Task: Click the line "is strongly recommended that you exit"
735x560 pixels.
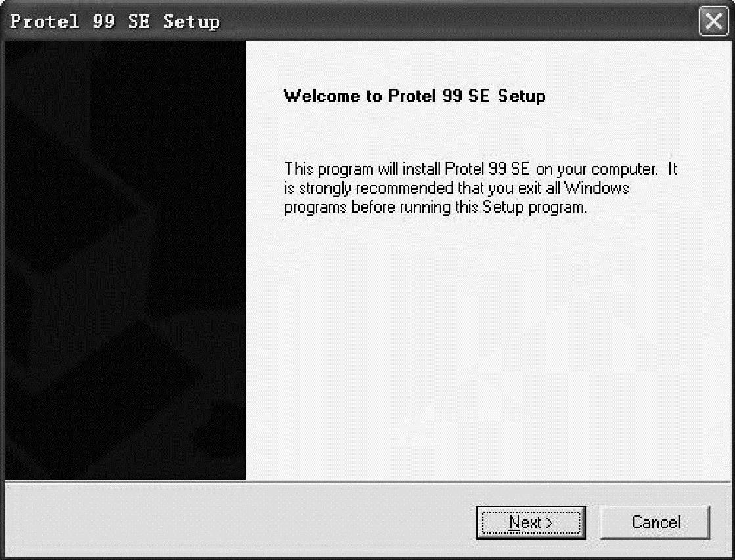Action: coord(457,189)
